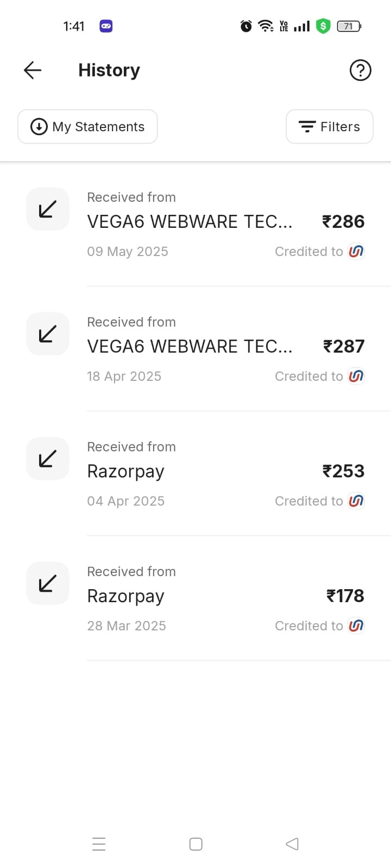Tap the green shield dollar status icon
Viewport: 391px width, 868px height.
click(x=323, y=25)
